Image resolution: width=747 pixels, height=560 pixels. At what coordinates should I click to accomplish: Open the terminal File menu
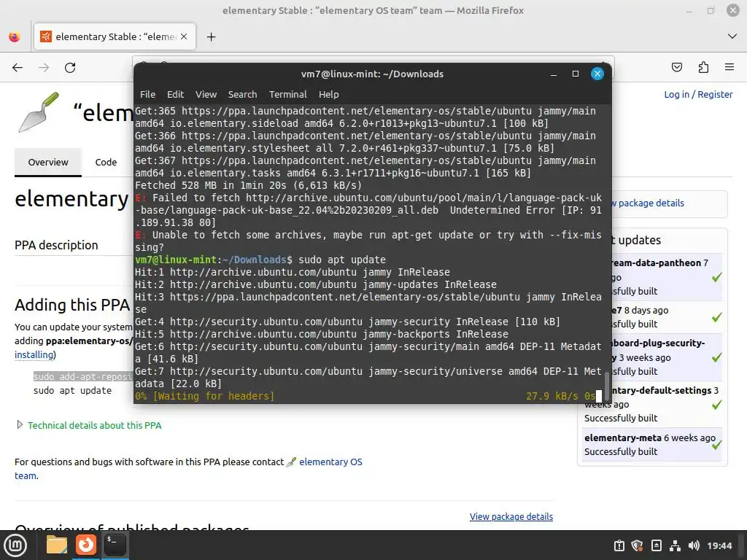[147, 94]
